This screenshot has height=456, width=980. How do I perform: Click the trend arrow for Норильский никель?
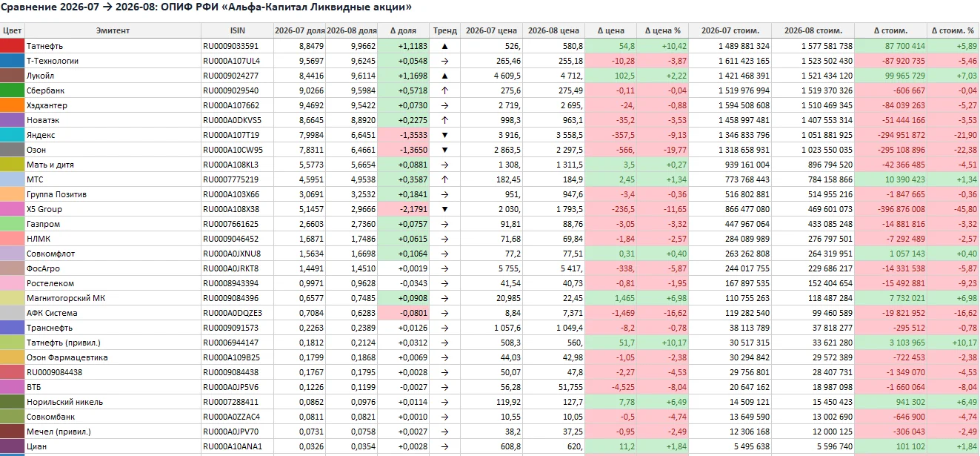pyautogui.click(x=444, y=402)
